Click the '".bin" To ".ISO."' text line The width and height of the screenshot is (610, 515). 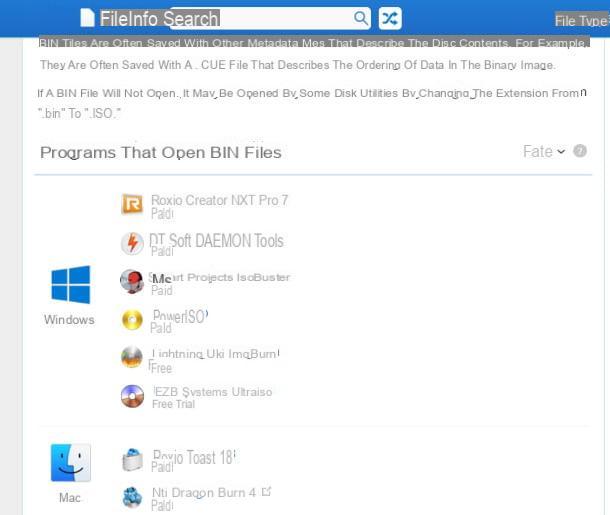(79, 114)
